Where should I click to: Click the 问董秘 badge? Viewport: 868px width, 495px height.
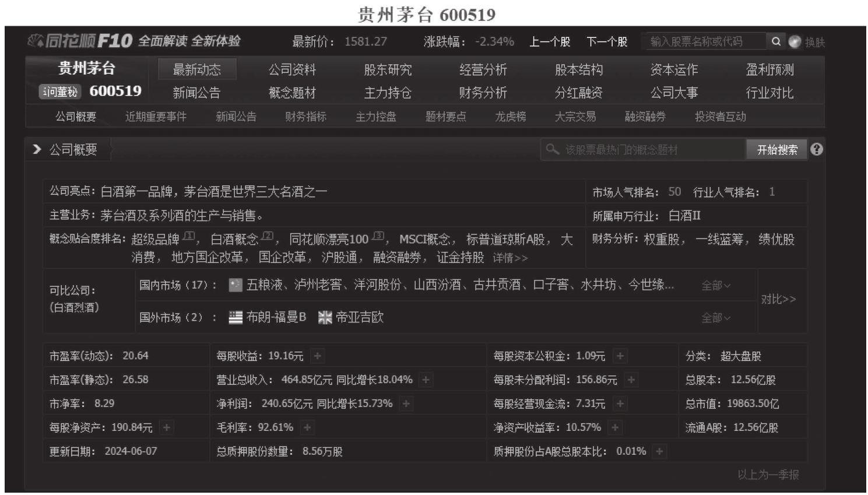pyautogui.click(x=59, y=92)
